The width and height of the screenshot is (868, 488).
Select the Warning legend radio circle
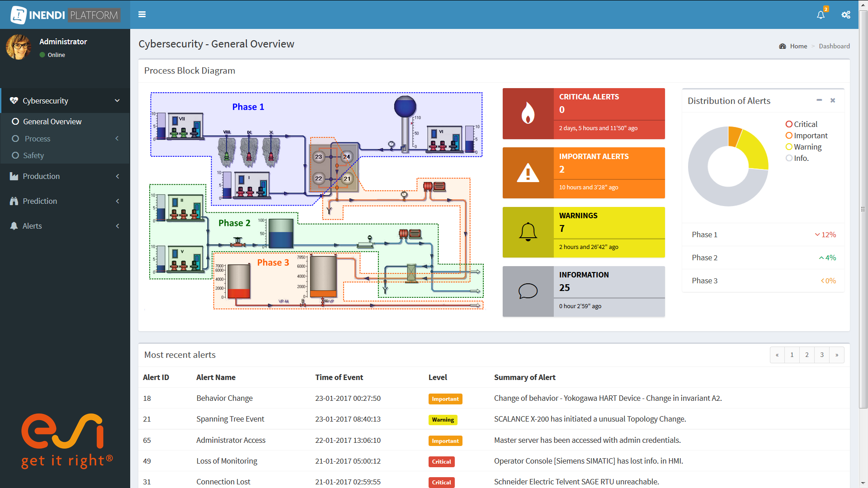(x=789, y=147)
